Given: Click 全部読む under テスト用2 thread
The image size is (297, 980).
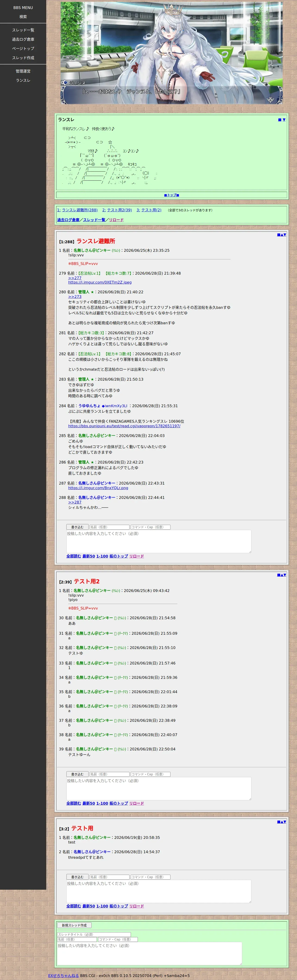Looking at the screenshot, I should tap(74, 804).
